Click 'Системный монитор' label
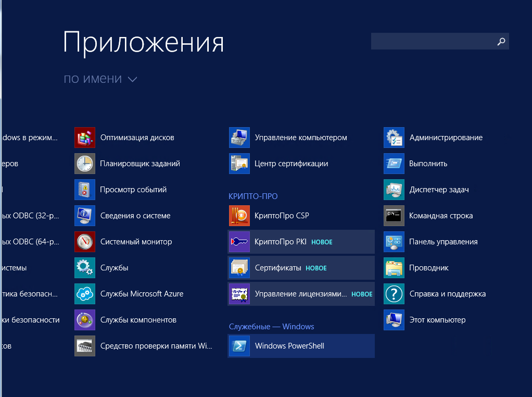This screenshot has width=532, height=397. coord(136,242)
